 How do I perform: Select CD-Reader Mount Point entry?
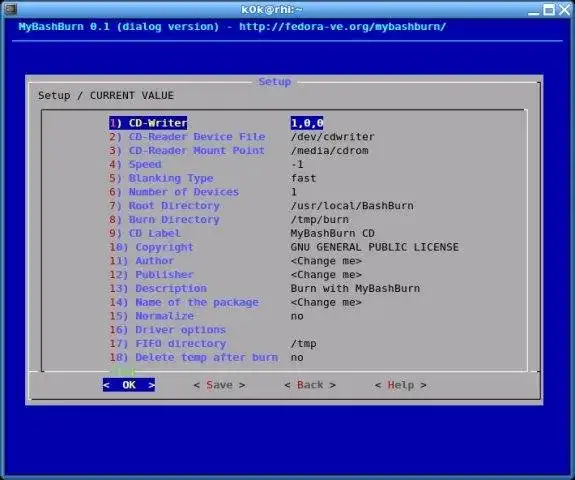point(187,151)
